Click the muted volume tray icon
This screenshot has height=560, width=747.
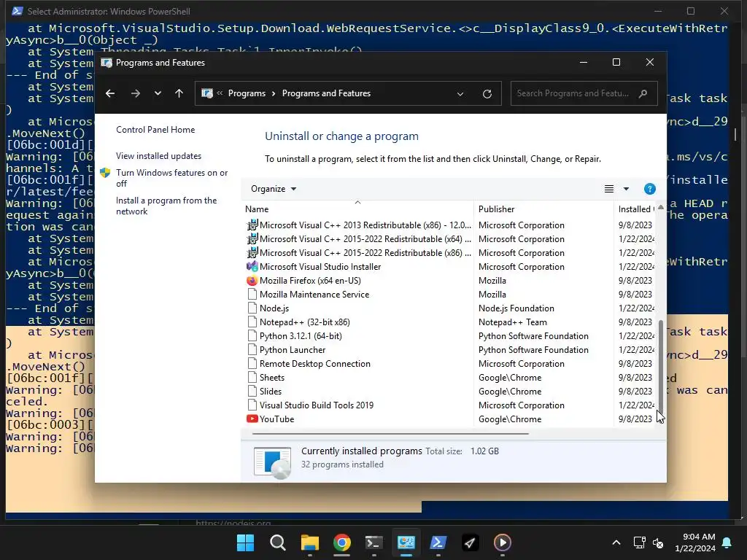658,542
